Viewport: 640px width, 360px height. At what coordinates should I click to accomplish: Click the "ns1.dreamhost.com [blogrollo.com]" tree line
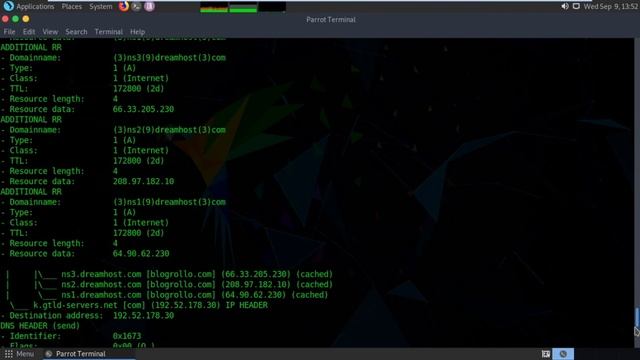[138, 295]
